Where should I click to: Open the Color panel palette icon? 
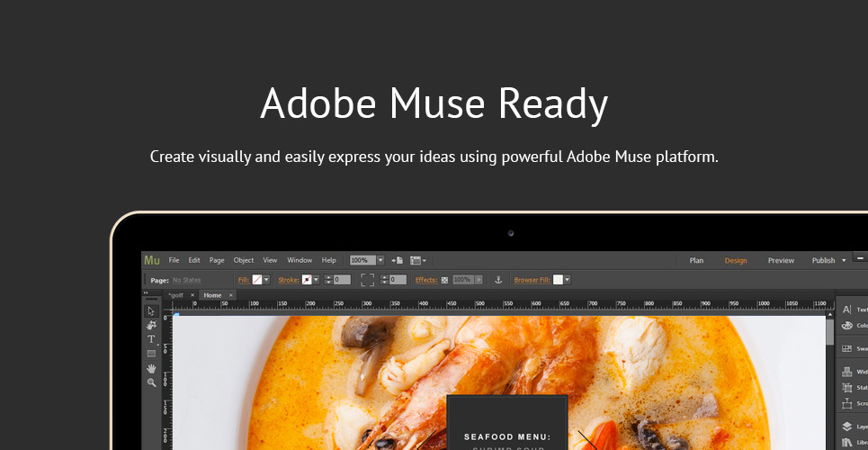(x=847, y=325)
